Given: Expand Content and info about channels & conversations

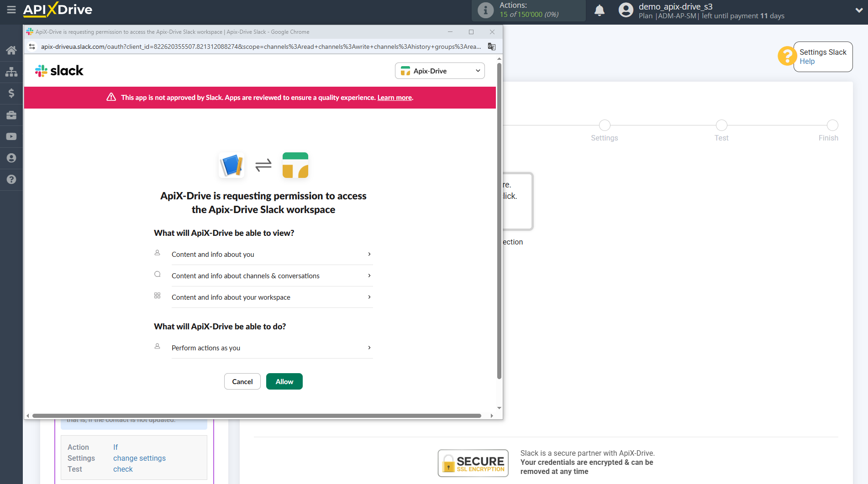Looking at the screenshot, I should [x=272, y=276].
